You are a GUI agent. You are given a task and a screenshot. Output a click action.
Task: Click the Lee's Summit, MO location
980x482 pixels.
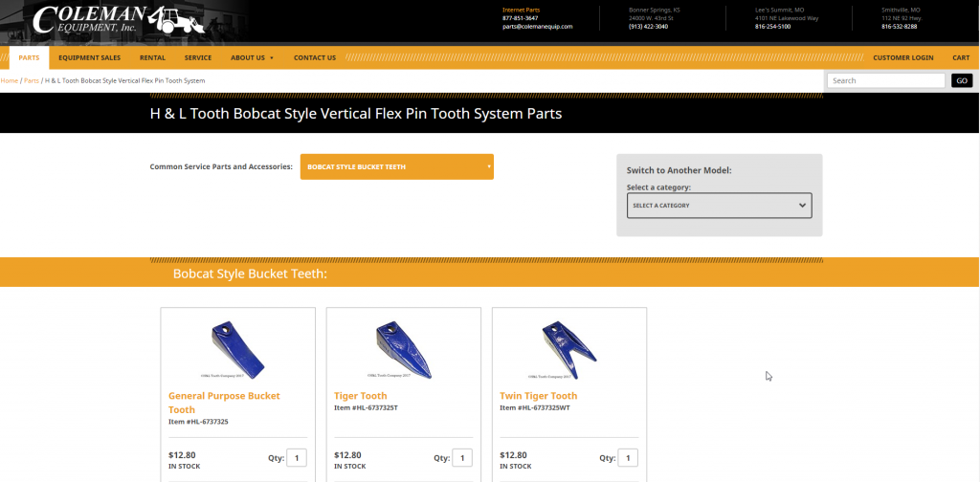point(779,10)
